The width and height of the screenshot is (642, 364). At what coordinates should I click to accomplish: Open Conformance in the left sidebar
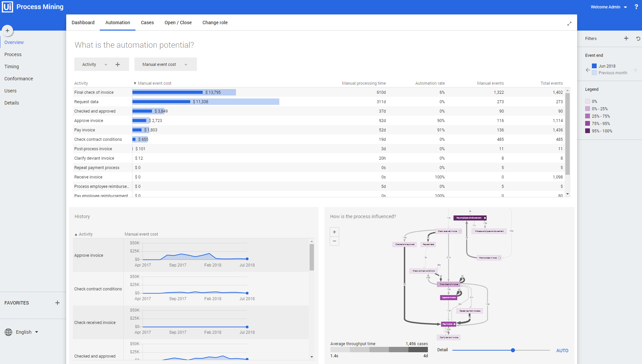[x=19, y=79]
